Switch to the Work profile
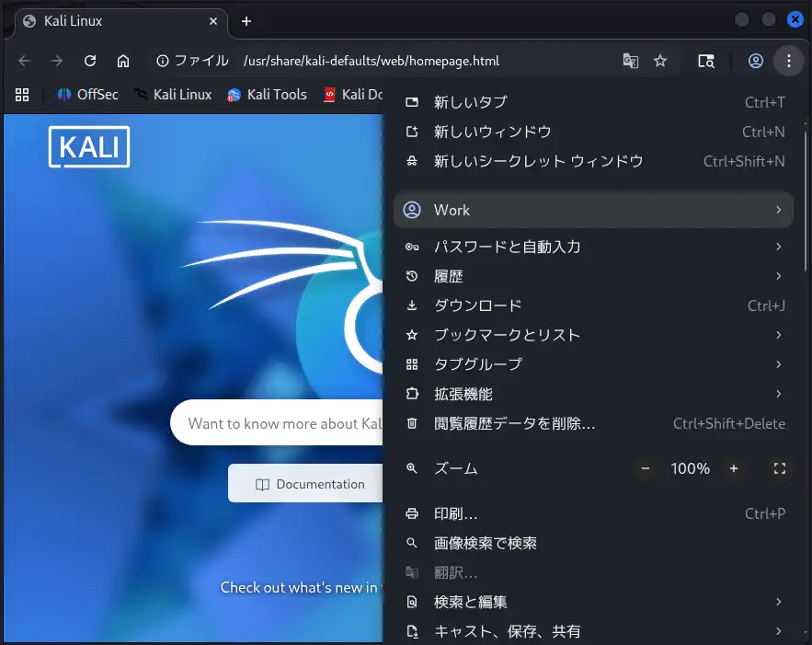Viewport: 812px width, 645px height. tap(593, 210)
